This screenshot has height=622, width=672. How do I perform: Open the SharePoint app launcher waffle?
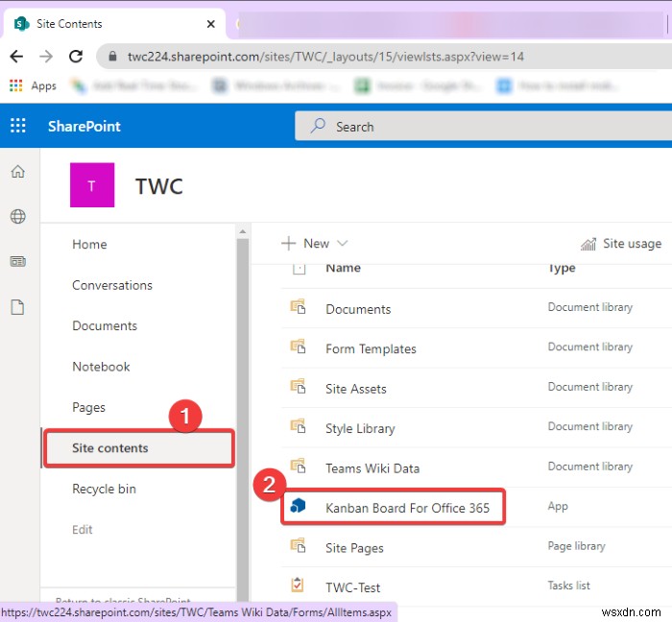coord(17,126)
